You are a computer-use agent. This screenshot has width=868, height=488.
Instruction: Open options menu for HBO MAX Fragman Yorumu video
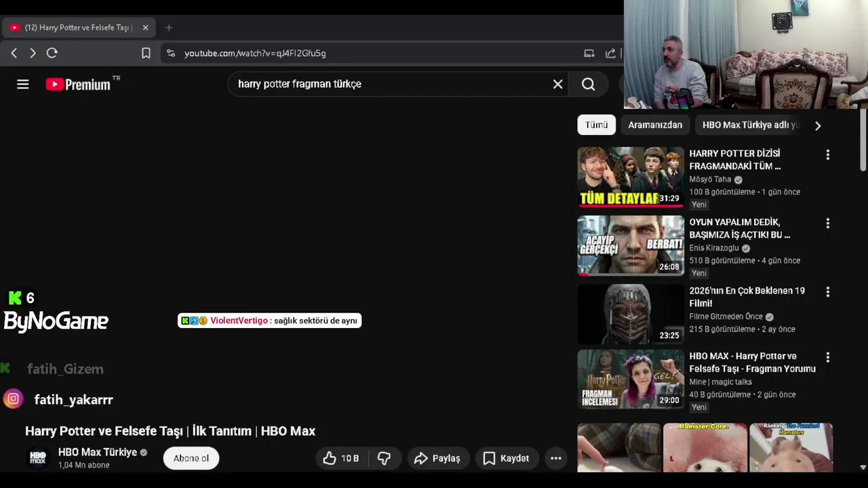coord(827,357)
